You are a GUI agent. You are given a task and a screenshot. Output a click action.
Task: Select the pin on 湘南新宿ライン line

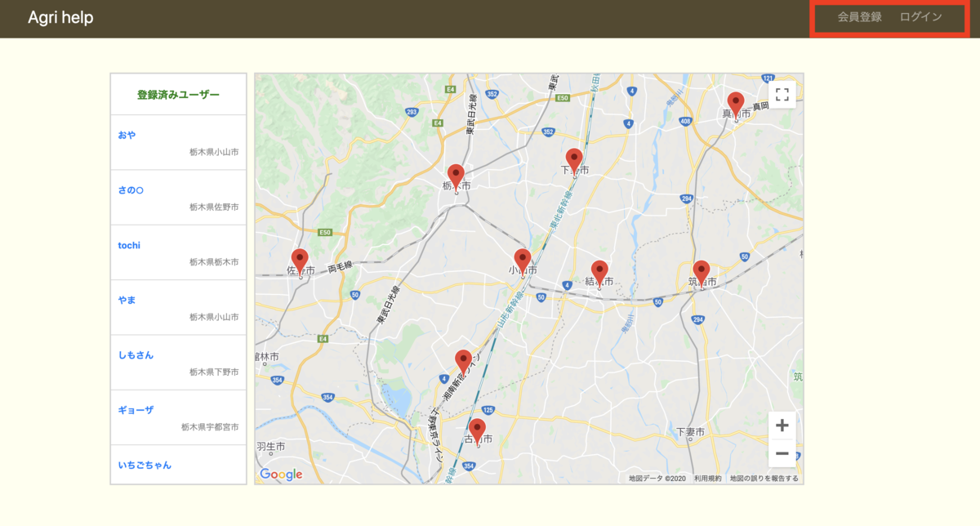point(463,363)
